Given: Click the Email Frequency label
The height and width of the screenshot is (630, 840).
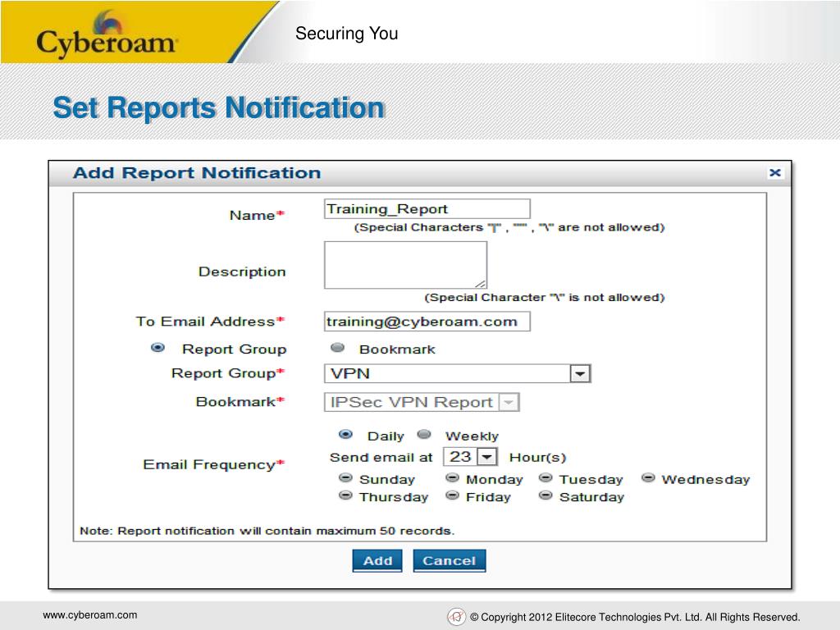Looking at the screenshot, I should pyautogui.click(x=213, y=464).
